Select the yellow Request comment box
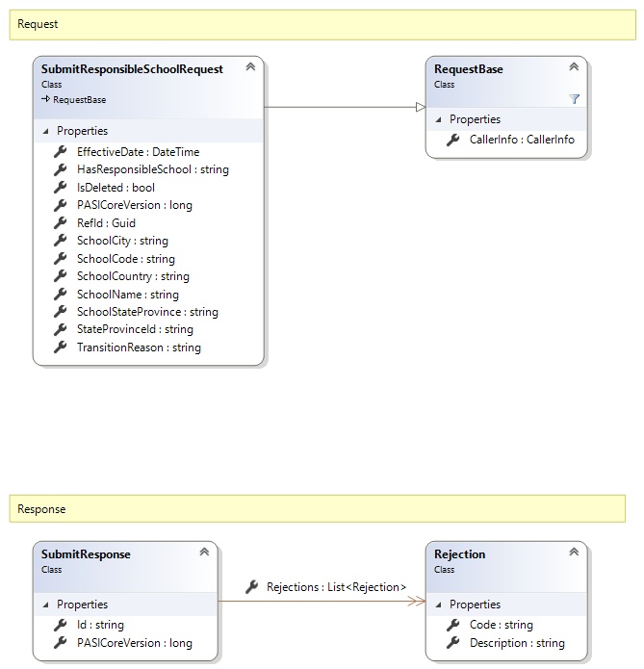644x669 pixels. (317, 24)
